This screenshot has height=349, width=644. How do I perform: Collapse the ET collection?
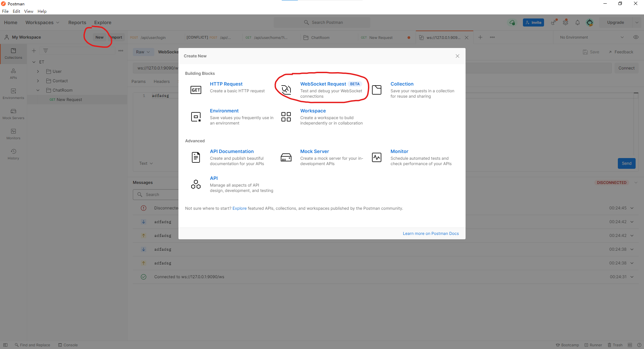[x=34, y=62]
